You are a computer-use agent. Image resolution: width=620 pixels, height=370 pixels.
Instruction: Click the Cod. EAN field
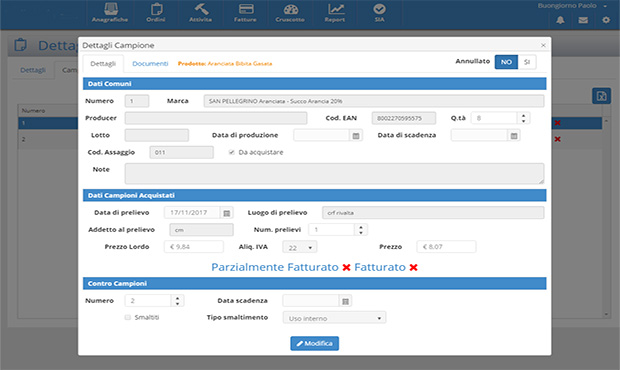[x=404, y=118]
